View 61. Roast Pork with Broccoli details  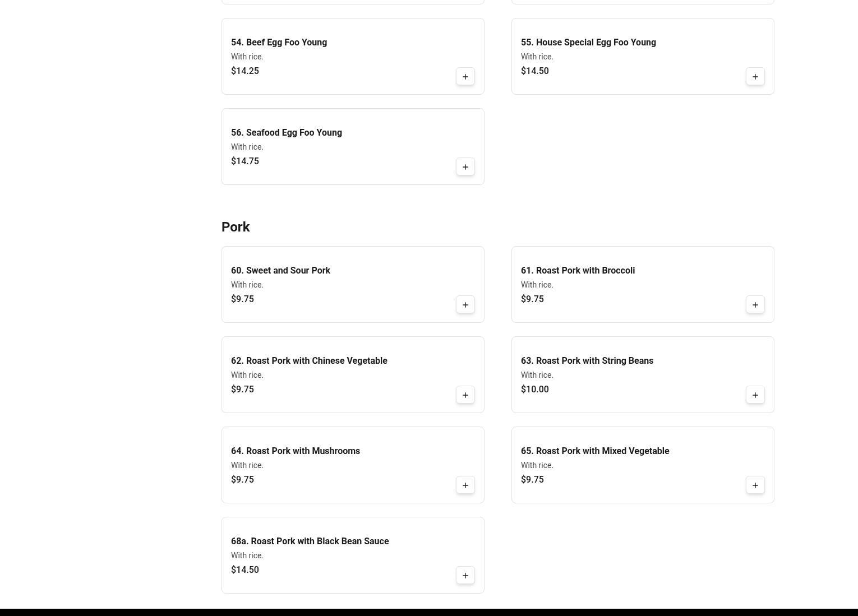pos(578,271)
